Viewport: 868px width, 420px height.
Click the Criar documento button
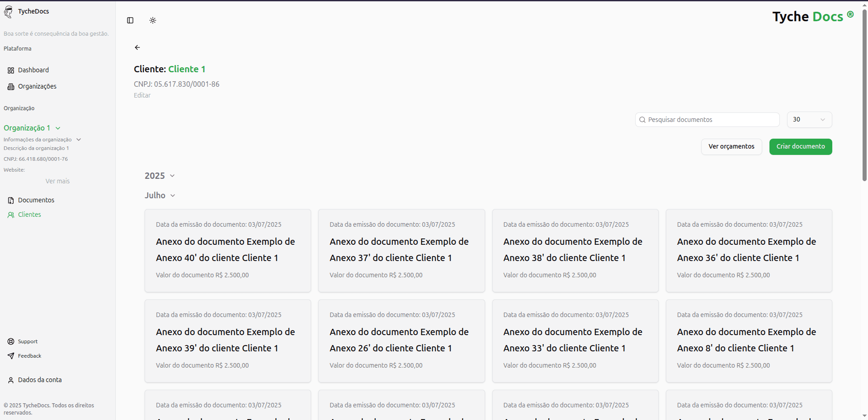click(800, 147)
